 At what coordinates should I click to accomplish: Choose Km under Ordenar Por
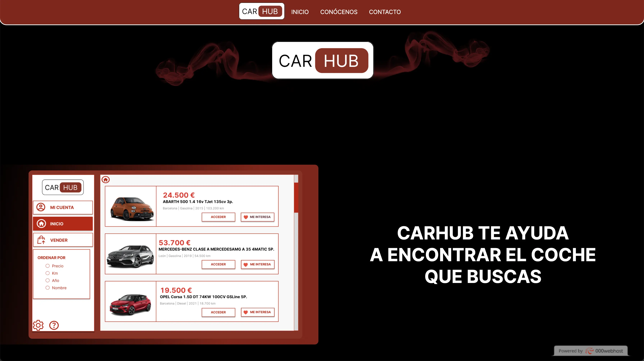coord(47,273)
